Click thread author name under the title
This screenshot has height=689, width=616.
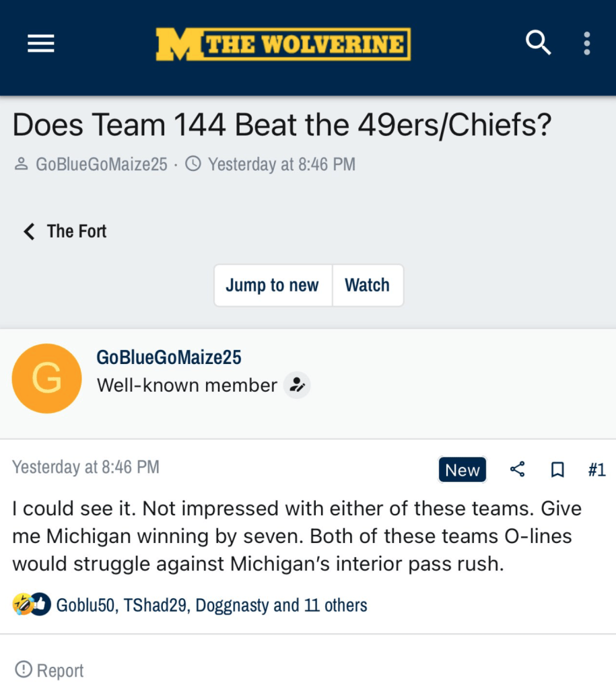(x=101, y=164)
